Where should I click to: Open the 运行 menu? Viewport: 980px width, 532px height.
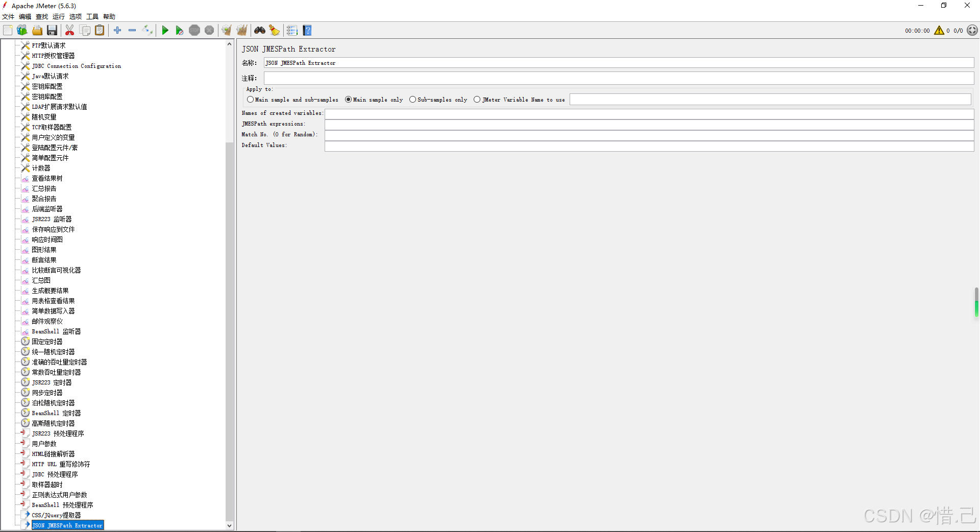(x=58, y=17)
